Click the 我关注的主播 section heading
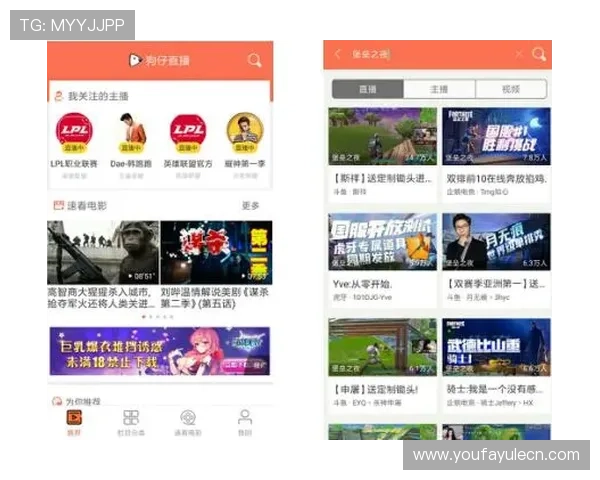600x480 pixels. tap(98, 96)
